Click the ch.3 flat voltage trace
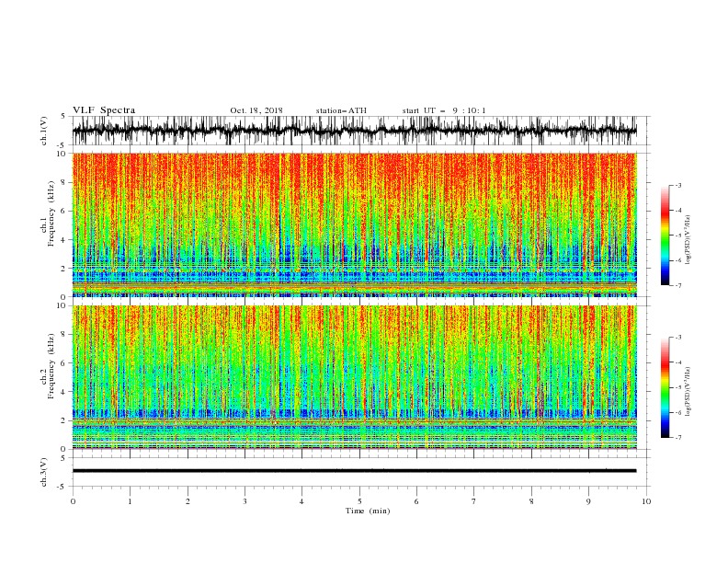 [354, 471]
